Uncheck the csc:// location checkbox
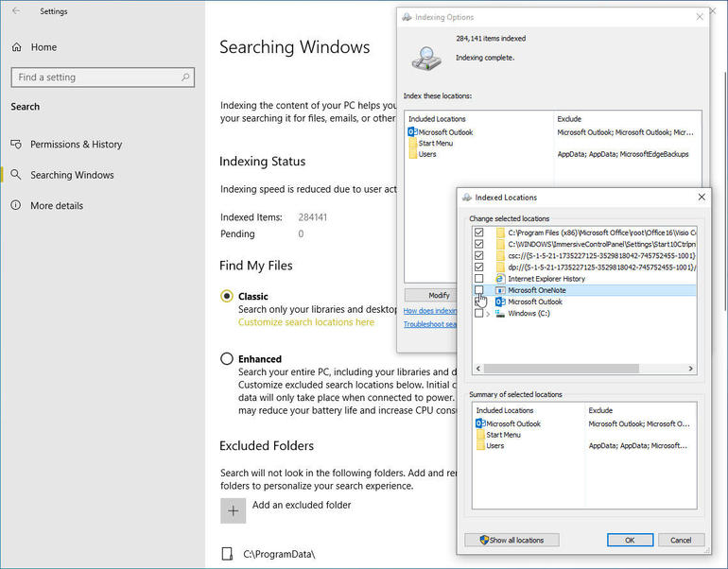Viewport: 728px width, 569px height. (479, 256)
